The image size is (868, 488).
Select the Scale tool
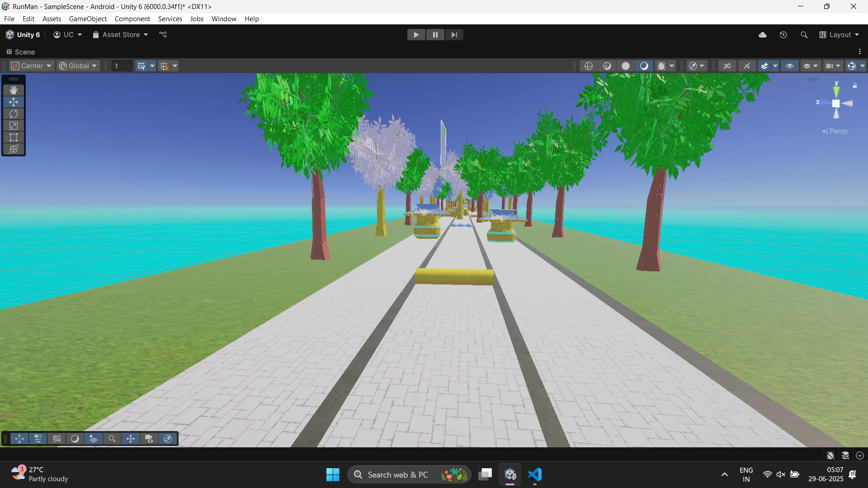[14, 126]
